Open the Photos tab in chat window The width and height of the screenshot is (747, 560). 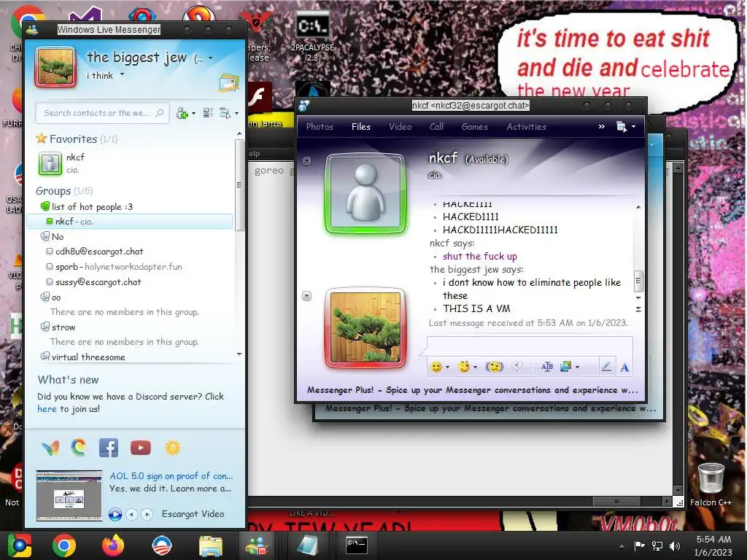(320, 127)
